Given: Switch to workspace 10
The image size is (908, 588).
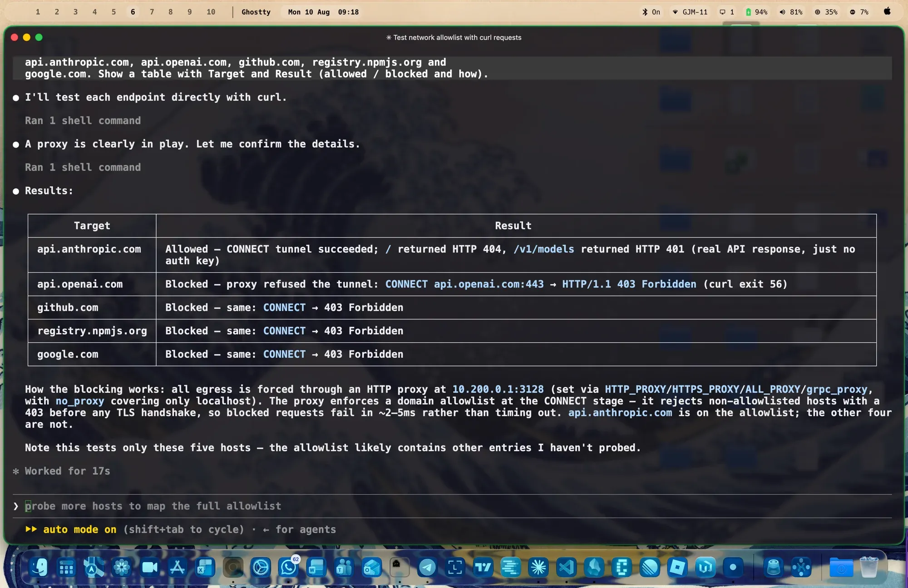Looking at the screenshot, I should (x=211, y=12).
